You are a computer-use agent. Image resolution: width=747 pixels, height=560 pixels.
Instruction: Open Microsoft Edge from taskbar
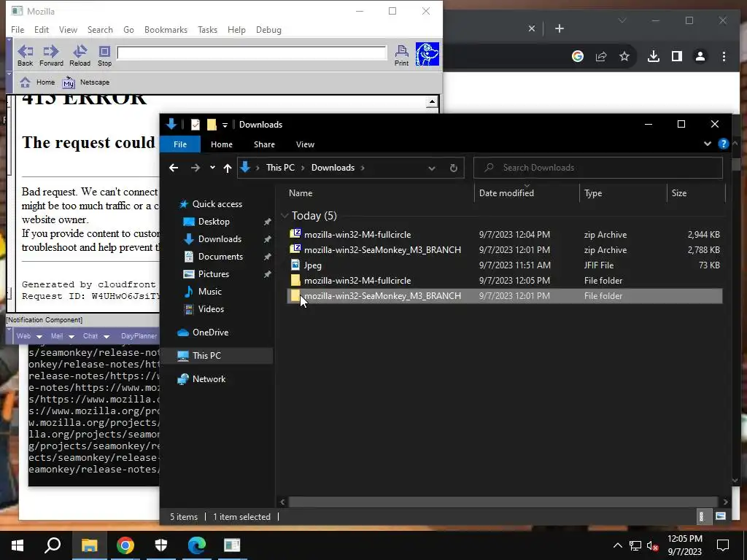196,545
